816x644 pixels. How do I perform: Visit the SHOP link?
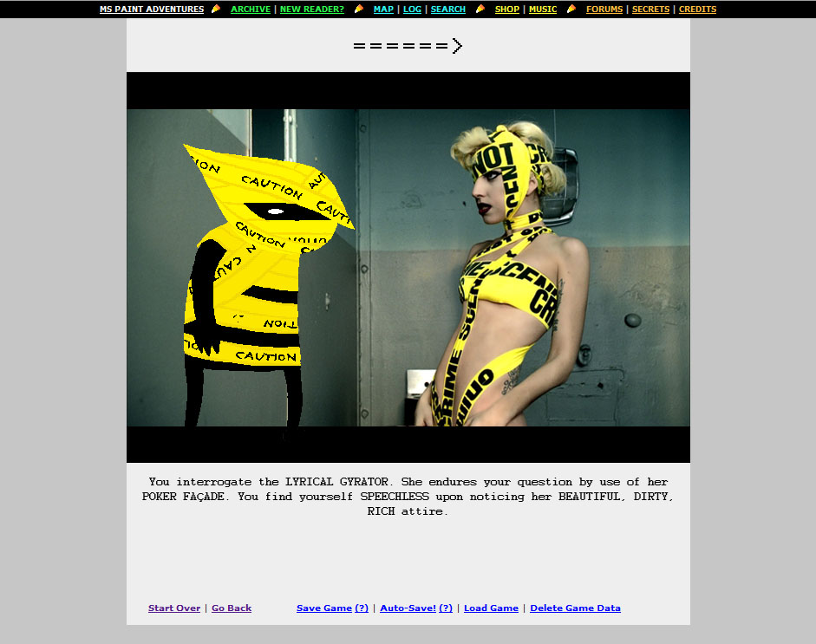[x=507, y=10]
